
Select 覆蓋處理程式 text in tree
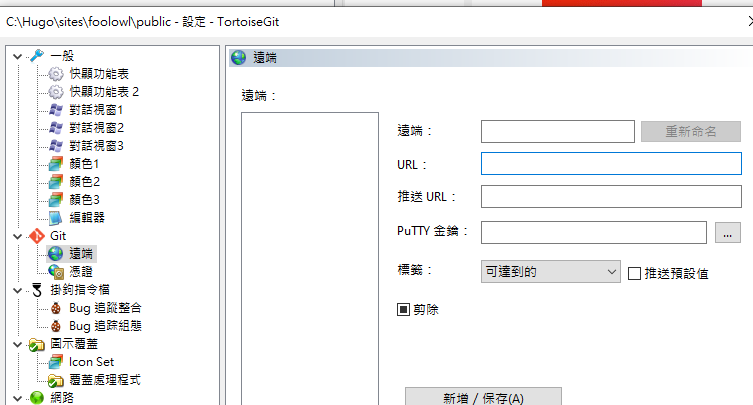105,380
